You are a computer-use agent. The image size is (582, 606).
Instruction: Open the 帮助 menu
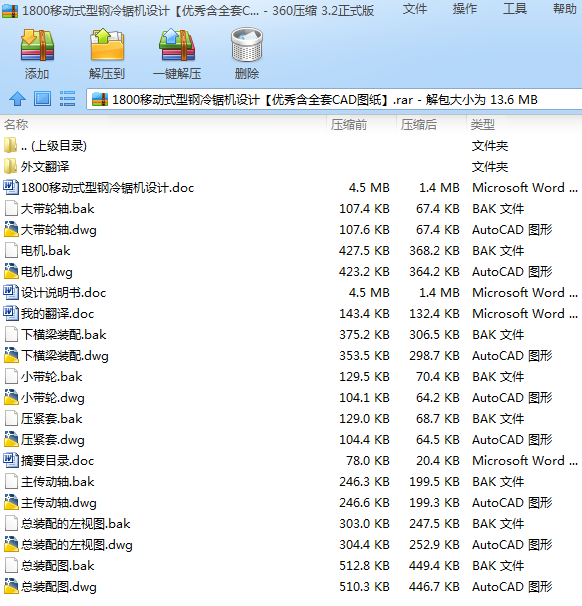565,9
